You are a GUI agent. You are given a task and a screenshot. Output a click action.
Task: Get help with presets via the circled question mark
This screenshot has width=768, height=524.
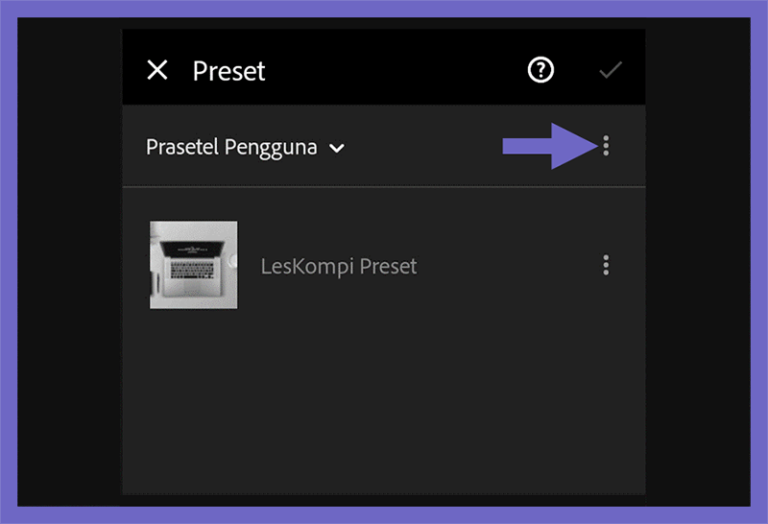click(540, 70)
